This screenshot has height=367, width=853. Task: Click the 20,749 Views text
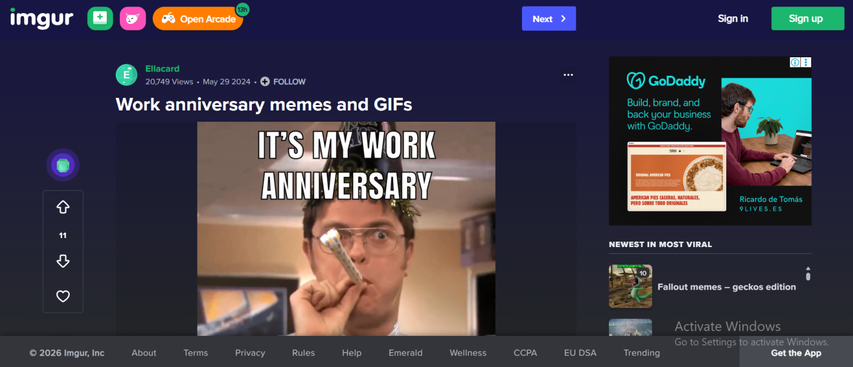pyautogui.click(x=169, y=82)
